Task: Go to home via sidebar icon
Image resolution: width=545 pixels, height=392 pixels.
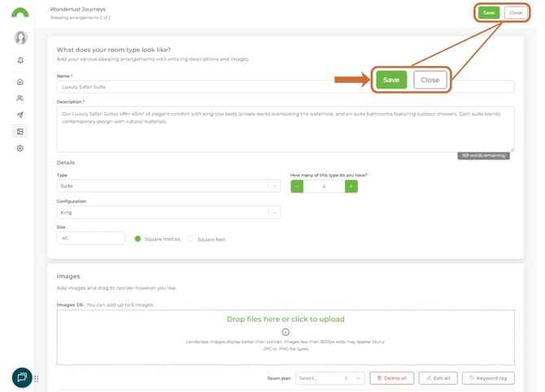Action: click(x=20, y=82)
